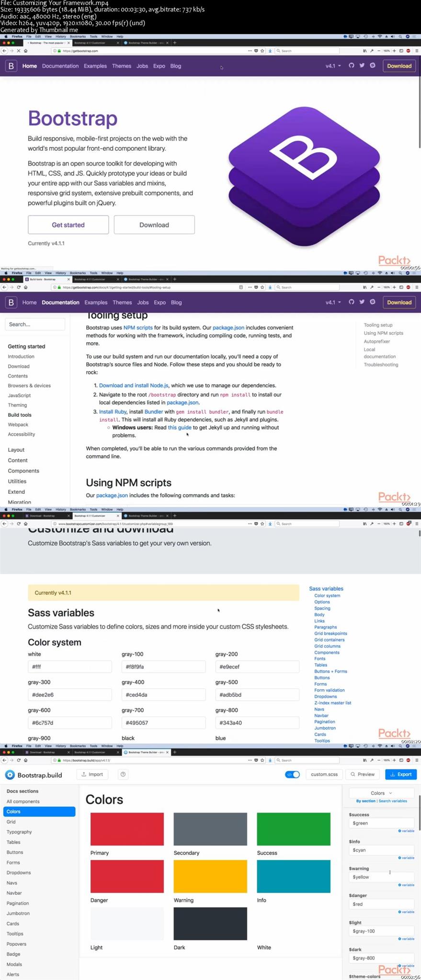Click the gray-700 field showing #495057
The image size is (421, 980).
[163, 723]
